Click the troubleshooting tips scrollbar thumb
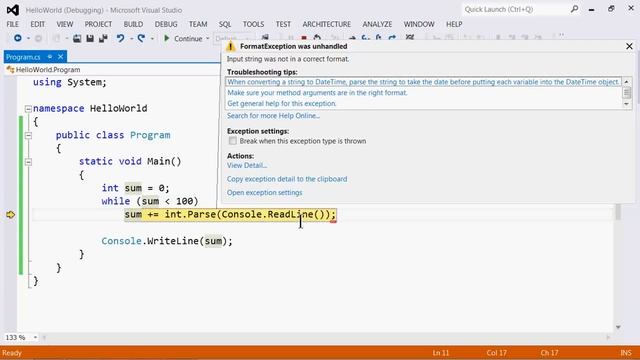This screenshot has width=640, height=360. [x=627, y=93]
